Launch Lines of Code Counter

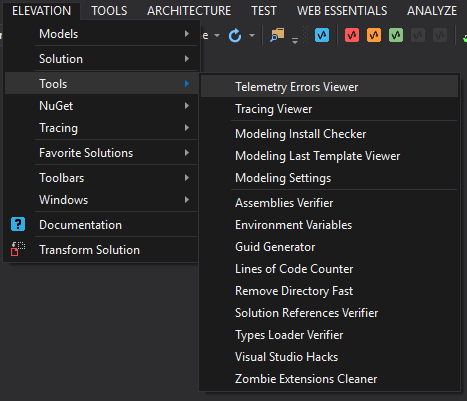tap(329, 269)
